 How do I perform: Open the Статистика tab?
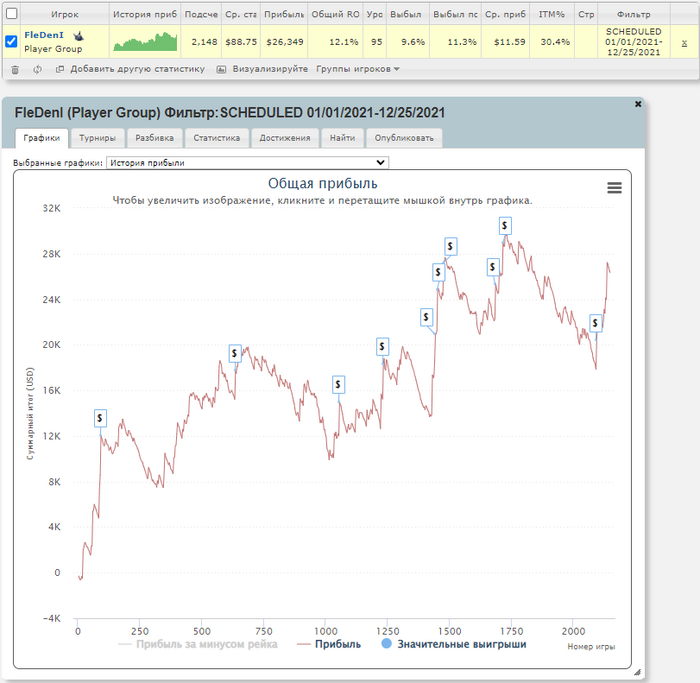pyautogui.click(x=217, y=138)
